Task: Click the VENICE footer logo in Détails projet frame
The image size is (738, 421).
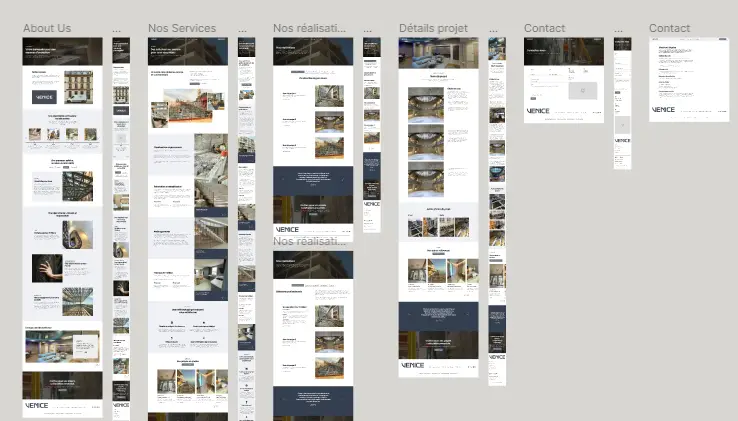Action: (413, 365)
